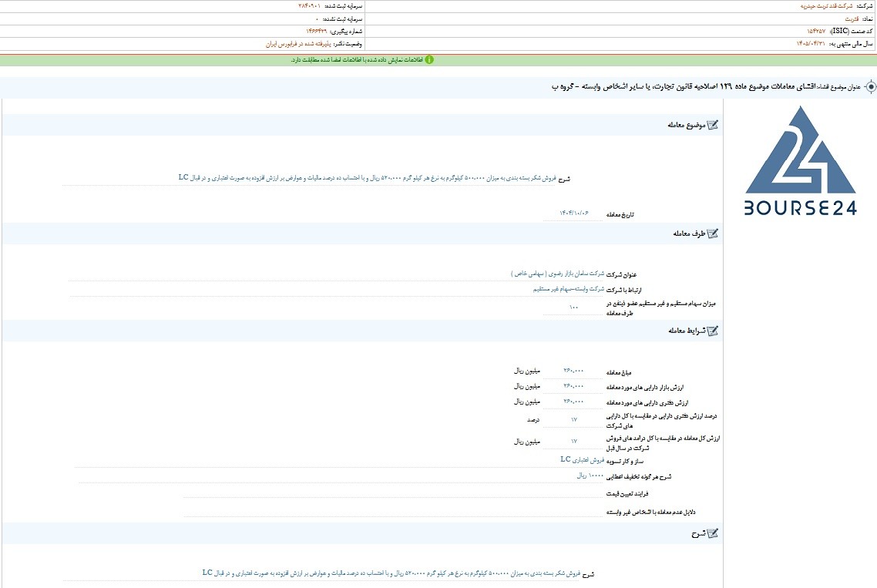
Task: Open the Bourse24 logo image
Action: 801,160
